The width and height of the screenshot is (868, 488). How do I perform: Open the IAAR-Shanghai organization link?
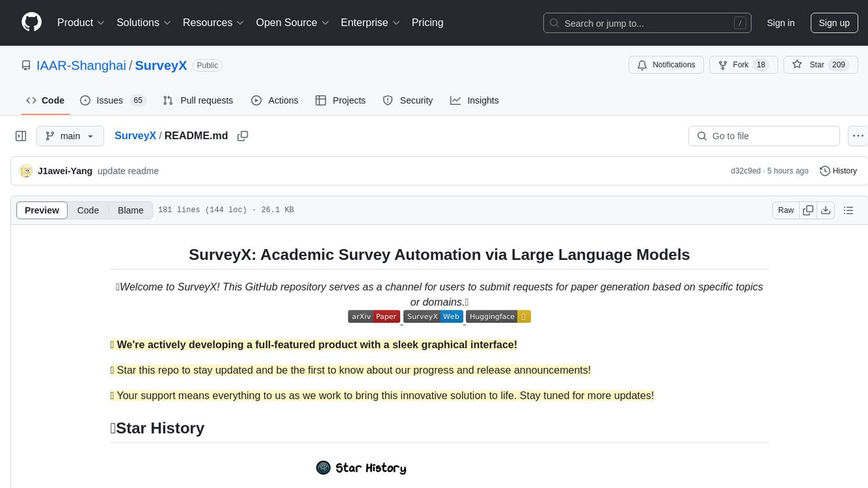[x=81, y=65]
